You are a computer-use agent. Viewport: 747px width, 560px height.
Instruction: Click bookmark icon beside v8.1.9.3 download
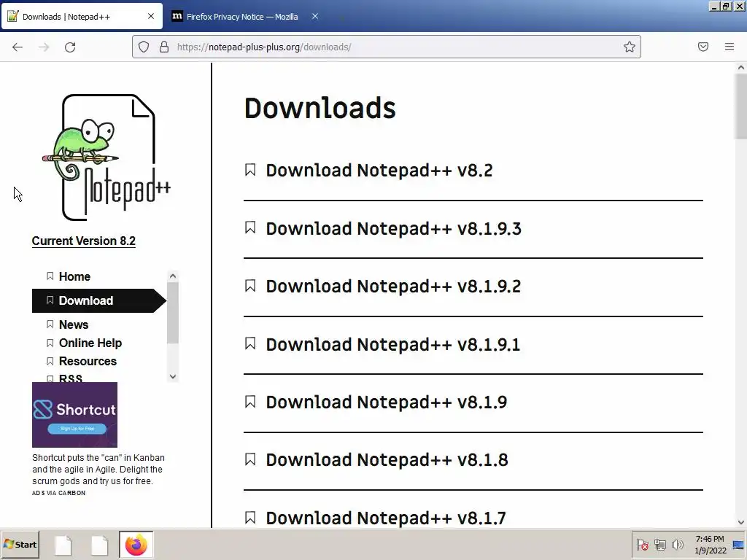click(250, 227)
